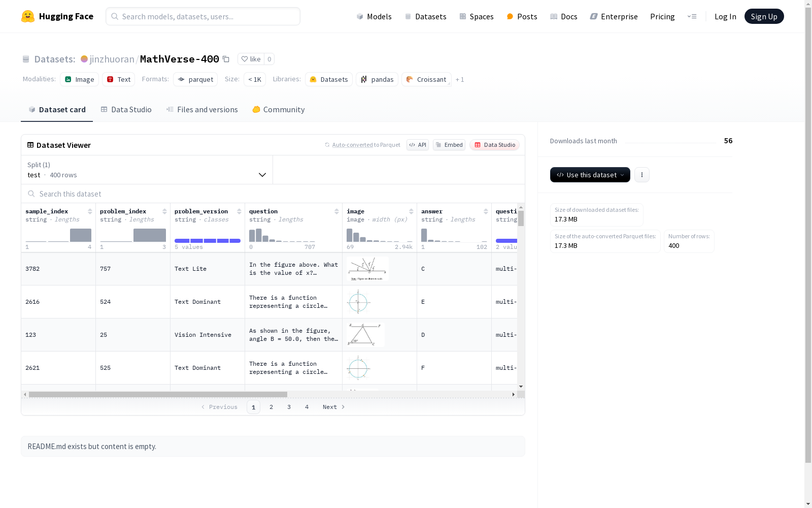Screen dimensions: 812x508
Task: Sort the sample_index column with its arrows
Action: pyautogui.click(x=90, y=211)
